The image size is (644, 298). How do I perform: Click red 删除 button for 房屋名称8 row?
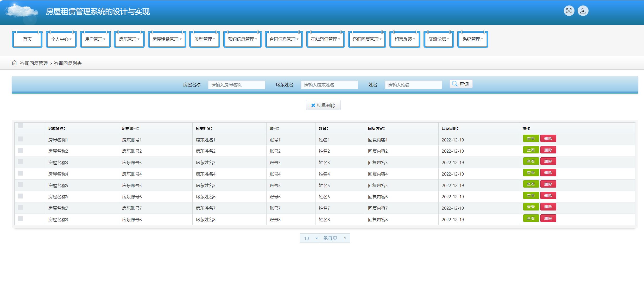548,218
